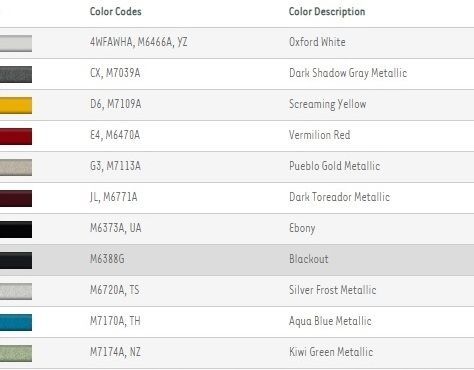Click the Kiwi Green Metallic description
Screen dimensions: 474x370
331,352
